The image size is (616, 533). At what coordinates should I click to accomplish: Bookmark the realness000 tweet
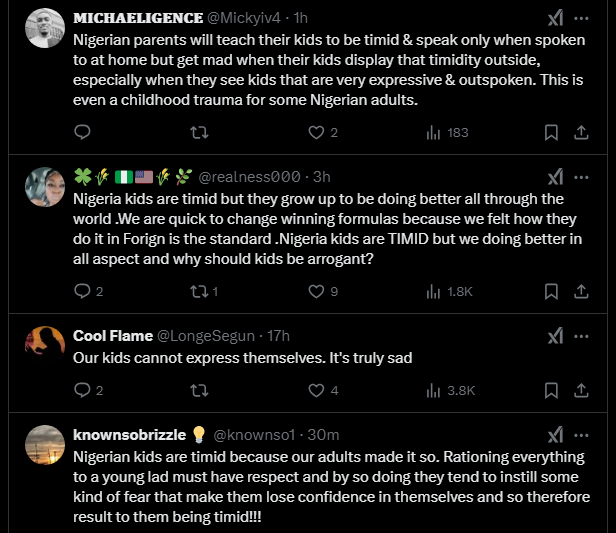click(x=550, y=291)
